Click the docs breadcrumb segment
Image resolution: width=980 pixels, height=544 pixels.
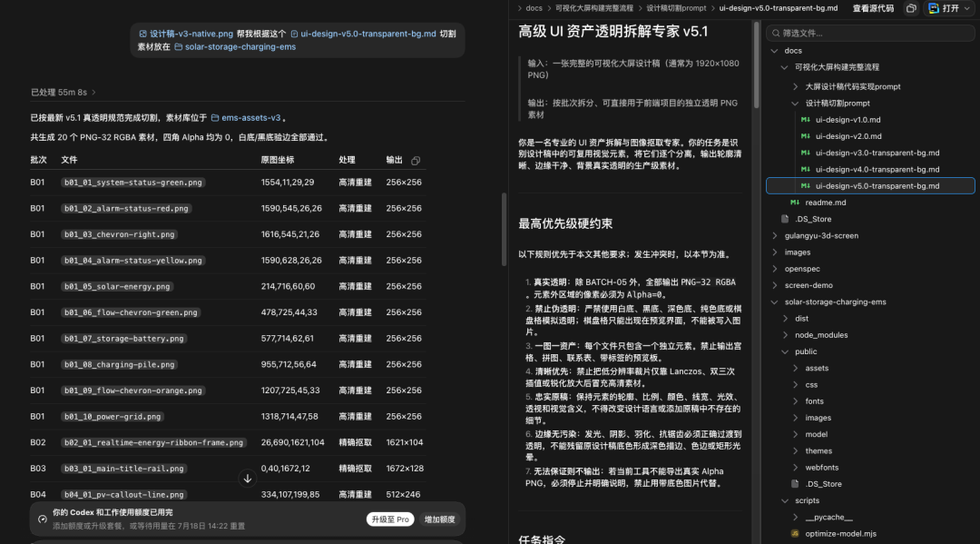tap(534, 8)
